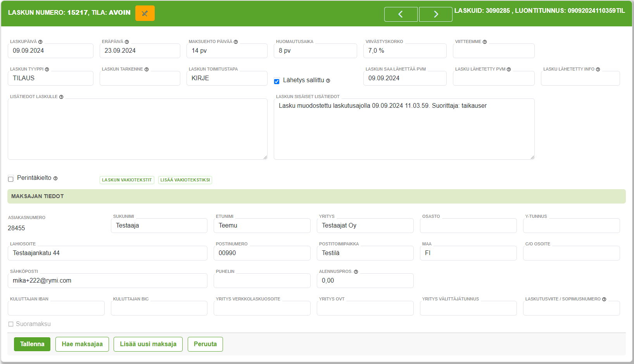Click the Lasku lähetetty info field
This screenshot has width=634, height=364.
[580, 78]
